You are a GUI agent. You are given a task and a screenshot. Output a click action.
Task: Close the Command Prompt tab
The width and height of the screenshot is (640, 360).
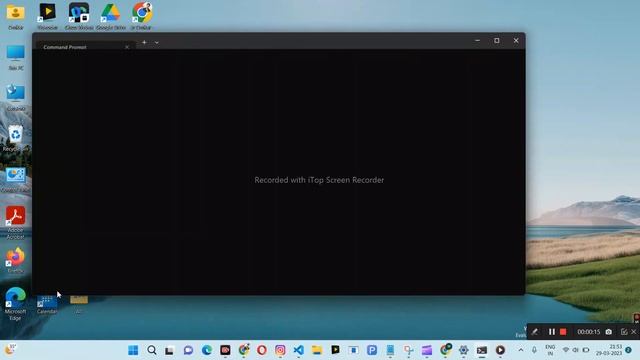tap(127, 47)
